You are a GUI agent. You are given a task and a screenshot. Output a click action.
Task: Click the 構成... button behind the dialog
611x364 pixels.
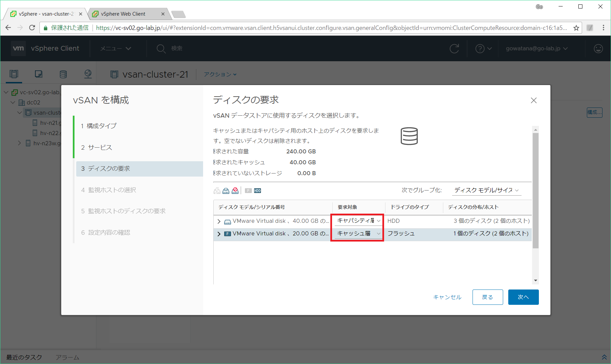[594, 113]
